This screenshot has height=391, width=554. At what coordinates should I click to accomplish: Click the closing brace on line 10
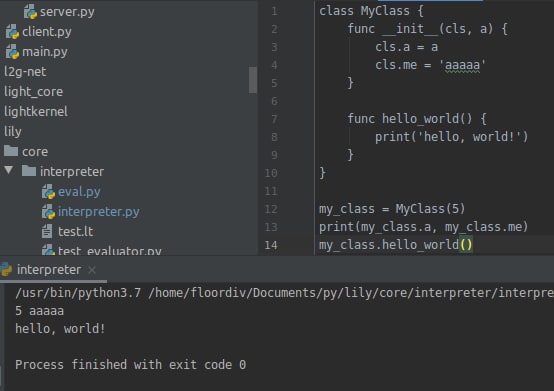point(323,173)
